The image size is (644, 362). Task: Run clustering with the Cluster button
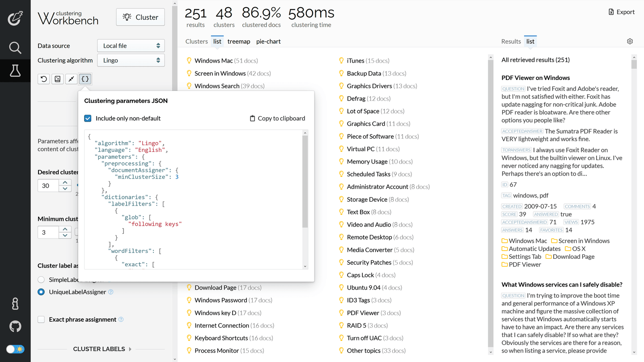click(140, 17)
